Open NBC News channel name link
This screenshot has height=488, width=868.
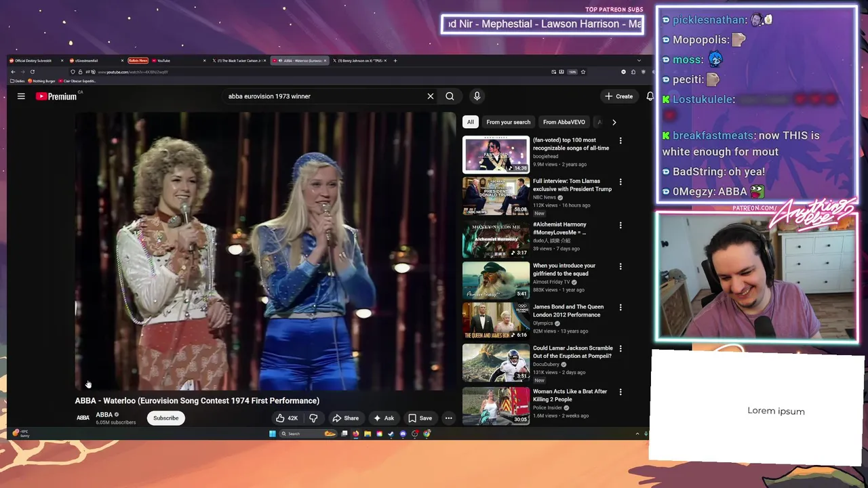pyautogui.click(x=545, y=197)
